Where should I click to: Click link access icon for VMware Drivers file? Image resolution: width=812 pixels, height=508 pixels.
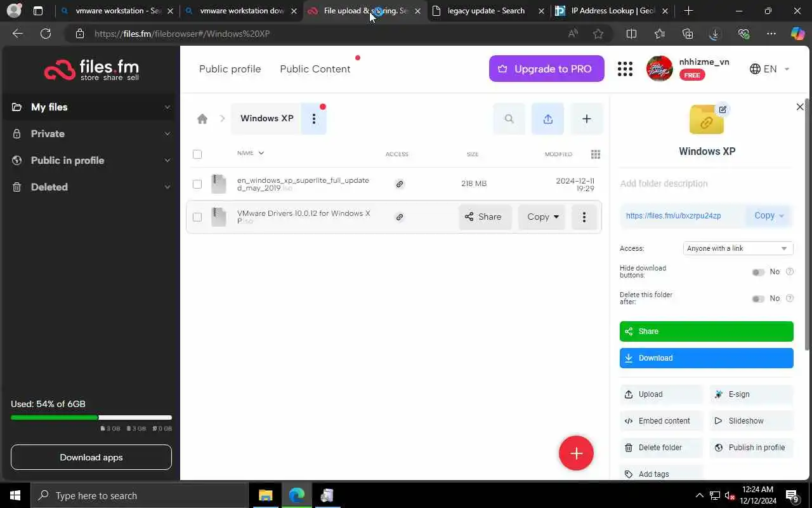click(400, 217)
